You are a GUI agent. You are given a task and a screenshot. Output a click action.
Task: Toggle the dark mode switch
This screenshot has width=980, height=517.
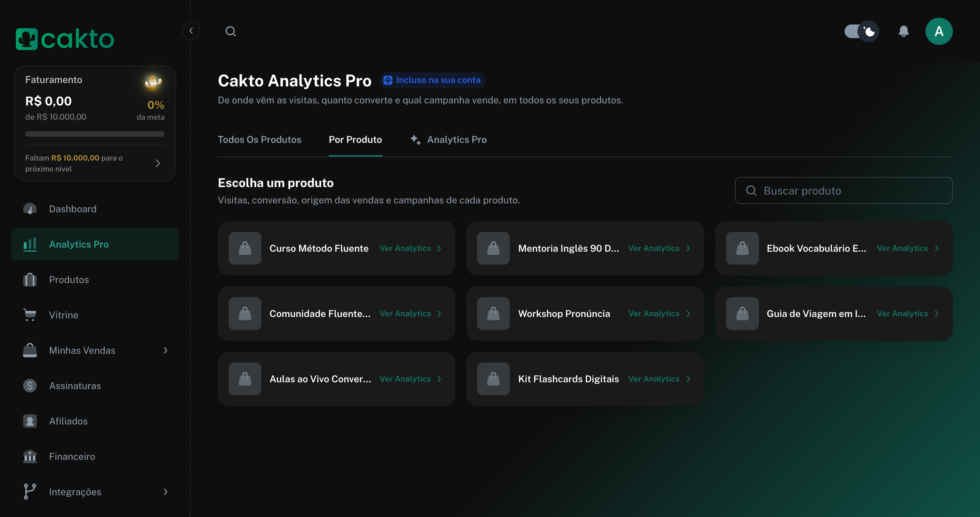pyautogui.click(x=862, y=31)
